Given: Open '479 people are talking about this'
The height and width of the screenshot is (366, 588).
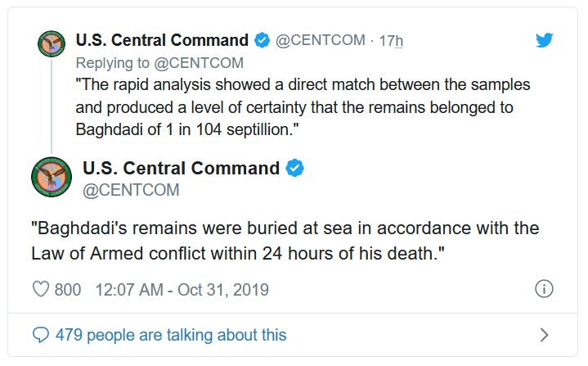Looking at the screenshot, I should point(171,335).
